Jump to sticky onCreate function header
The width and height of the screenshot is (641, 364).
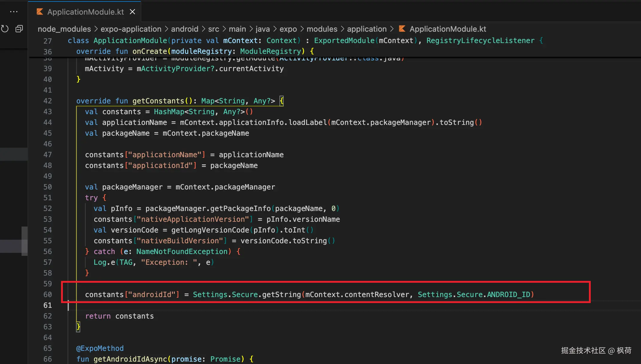pyautogui.click(x=150, y=51)
